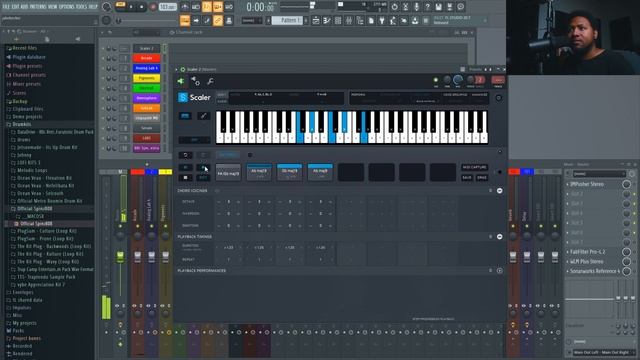This screenshot has height=360, width=640.
Task: Click Scaler's square stop button
Action: click(185, 178)
